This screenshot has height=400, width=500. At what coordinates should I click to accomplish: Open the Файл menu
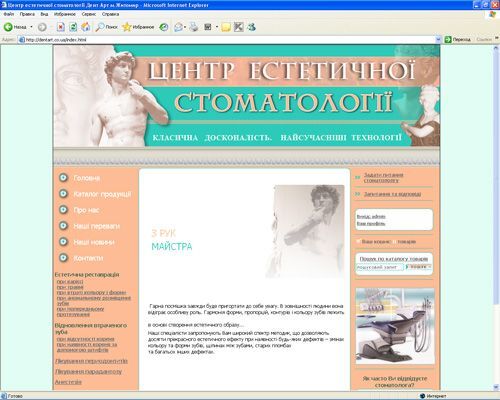click(x=9, y=14)
